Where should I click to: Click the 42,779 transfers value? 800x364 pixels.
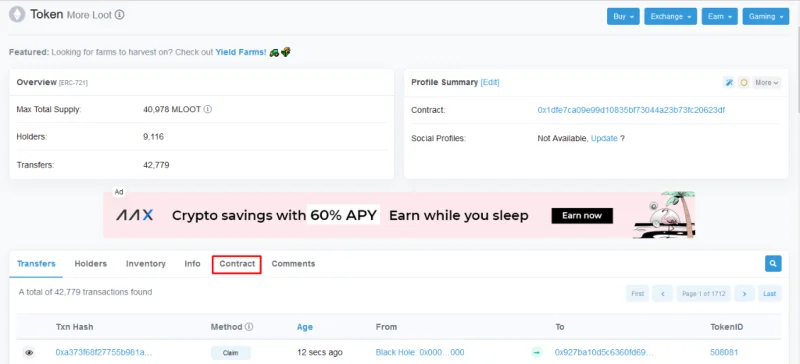(157, 165)
